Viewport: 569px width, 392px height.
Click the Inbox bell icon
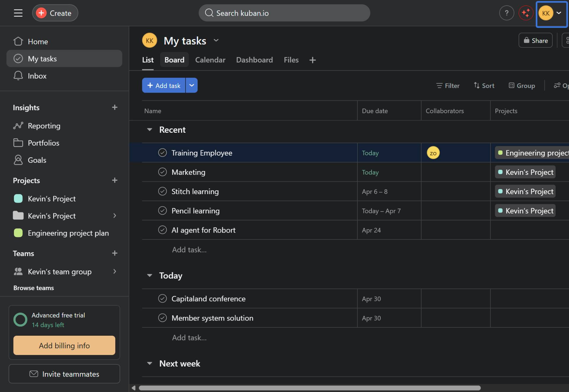tap(18, 76)
